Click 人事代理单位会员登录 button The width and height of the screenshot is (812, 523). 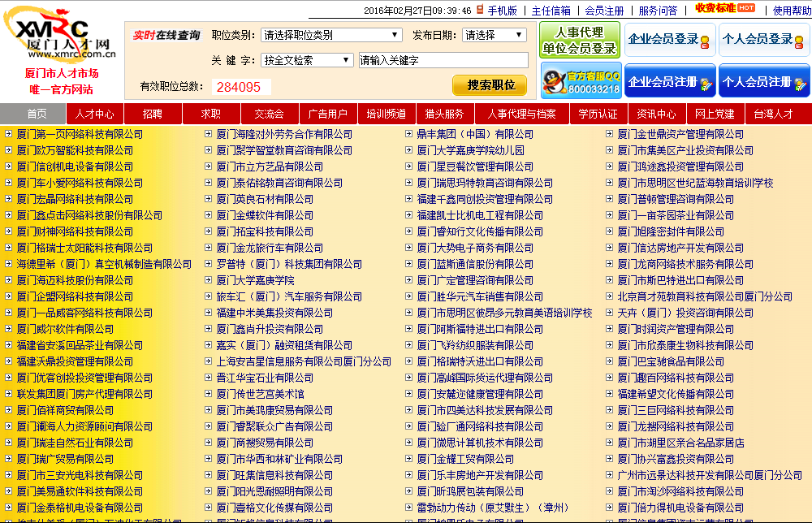580,40
